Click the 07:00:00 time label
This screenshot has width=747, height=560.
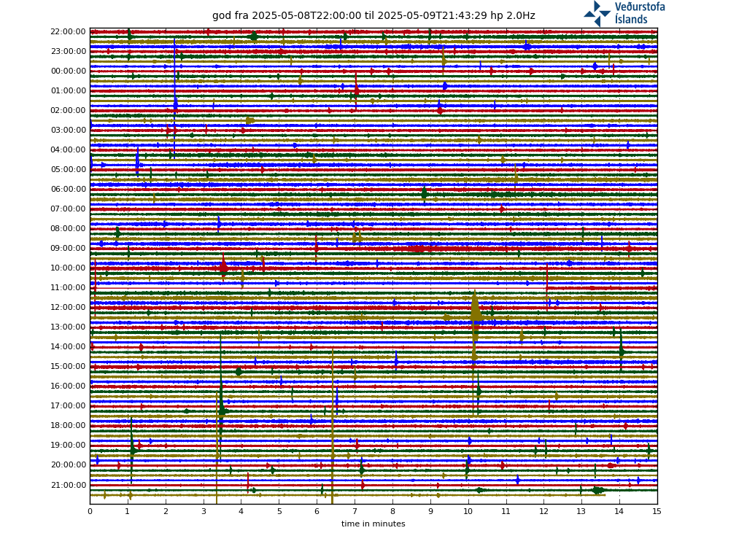click(x=68, y=209)
